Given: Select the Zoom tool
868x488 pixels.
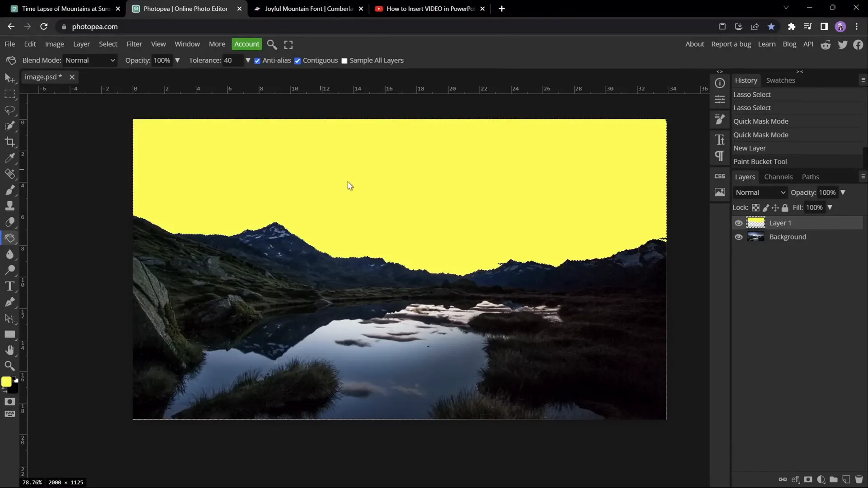Looking at the screenshot, I should (9, 366).
